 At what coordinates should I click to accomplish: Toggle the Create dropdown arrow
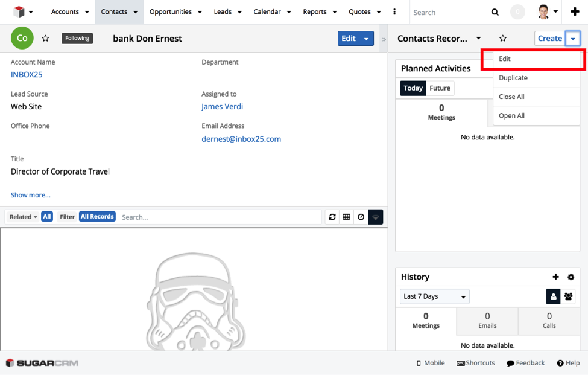click(573, 39)
